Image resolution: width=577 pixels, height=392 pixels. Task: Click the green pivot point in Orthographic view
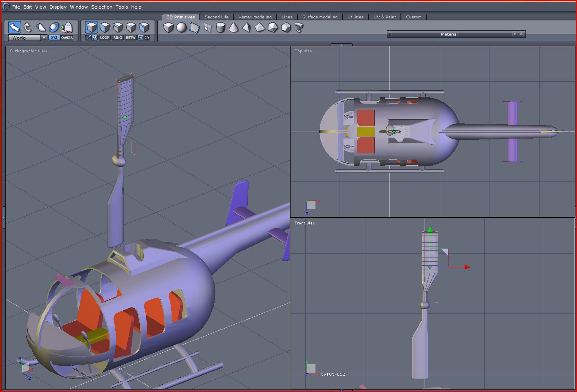click(x=125, y=117)
